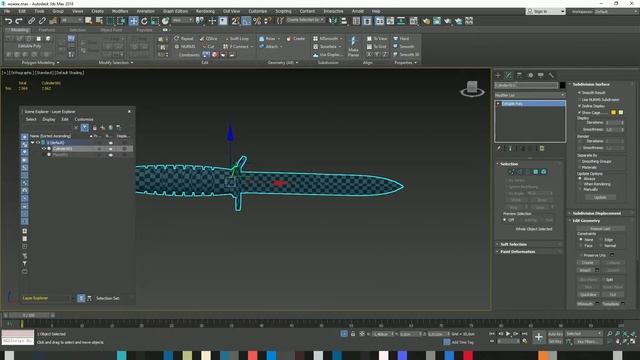Viewport: 640px width, 360px height.
Task: Open the Utilities command panel tab
Action: pyautogui.click(x=551, y=75)
